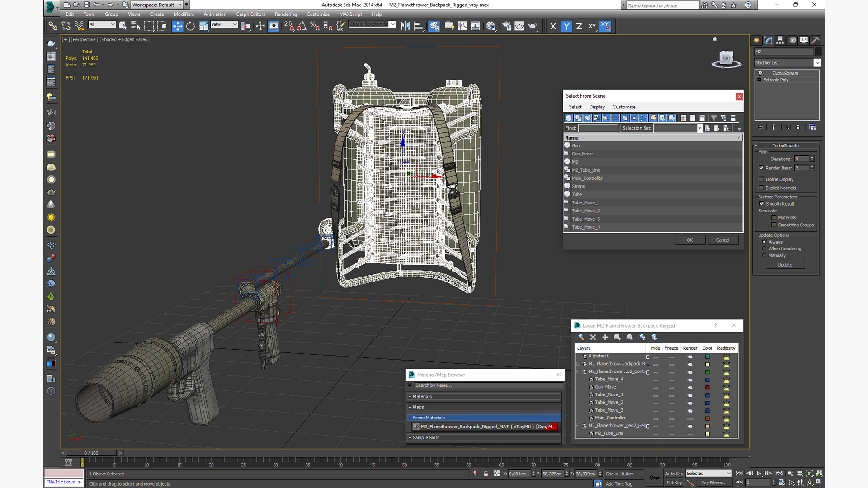Click the Pin Stack icon
The image size is (868, 488).
pos(759,127)
